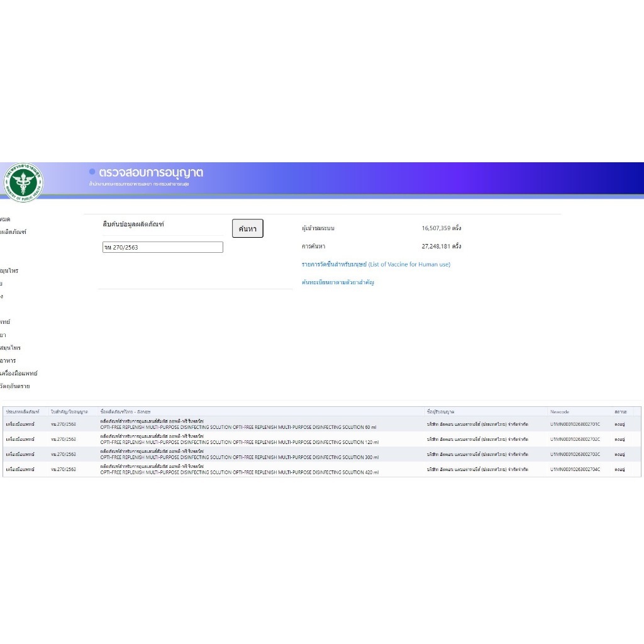Click the การค้นหา statistics label

coord(313,246)
